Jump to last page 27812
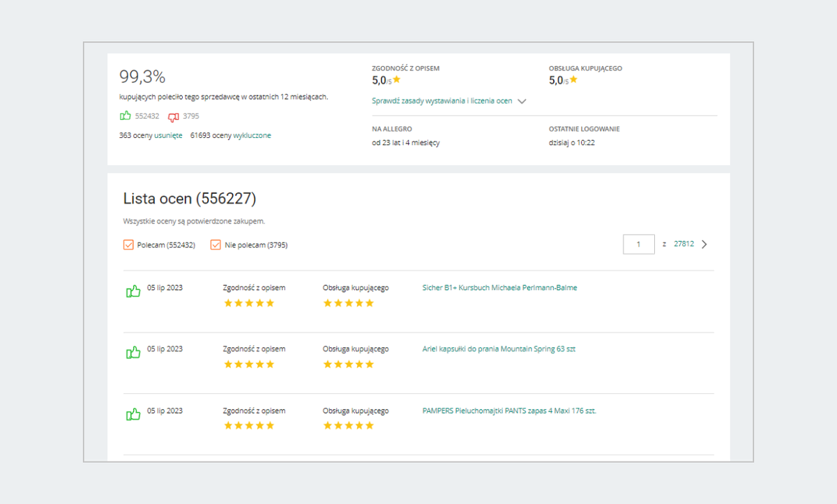Image resolution: width=837 pixels, height=504 pixels. 684,244
